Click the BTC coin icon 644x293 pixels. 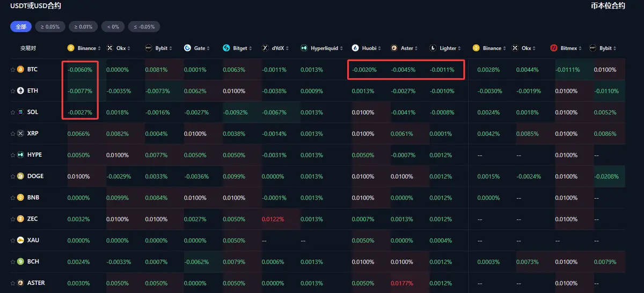point(21,70)
